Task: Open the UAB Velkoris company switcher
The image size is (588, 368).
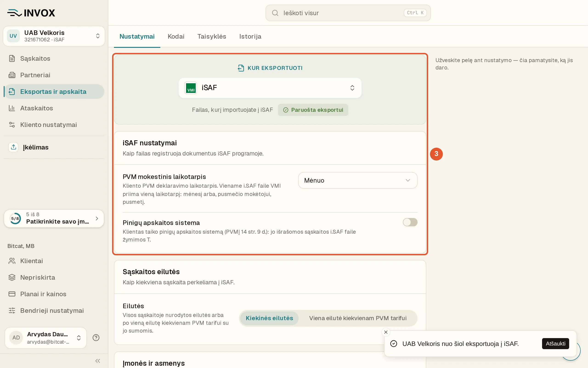Action: click(x=54, y=36)
